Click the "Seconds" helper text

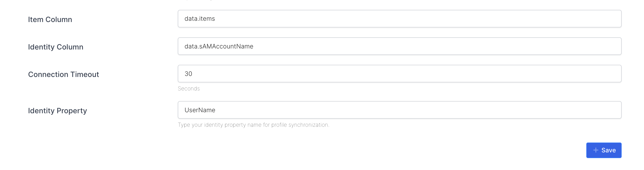pyautogui.click(x=189, y=89)
